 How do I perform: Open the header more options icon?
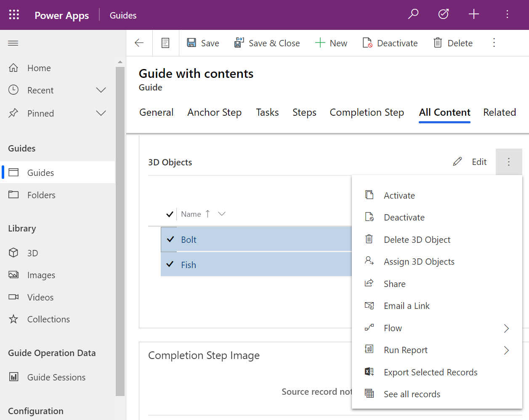coord(507,14)
